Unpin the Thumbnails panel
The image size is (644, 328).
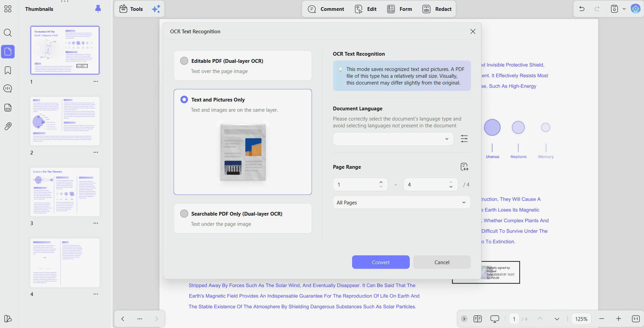(x=98, y=9)
